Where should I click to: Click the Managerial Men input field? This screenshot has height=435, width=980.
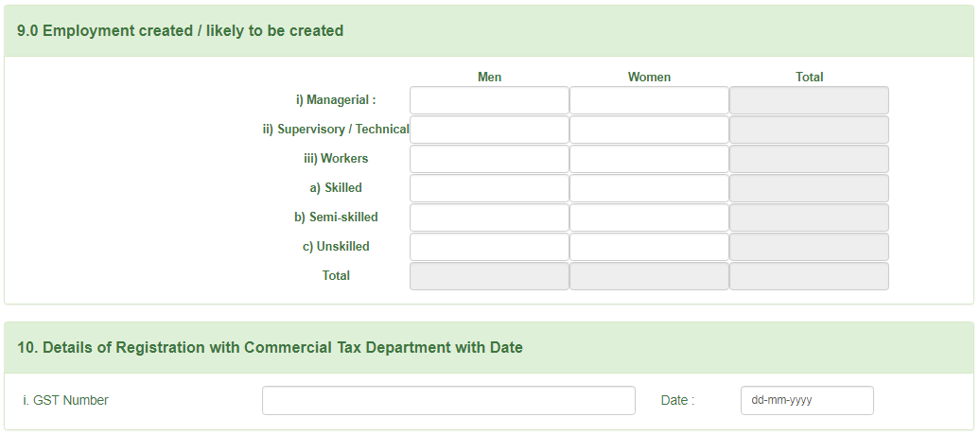tap(489, 100)
